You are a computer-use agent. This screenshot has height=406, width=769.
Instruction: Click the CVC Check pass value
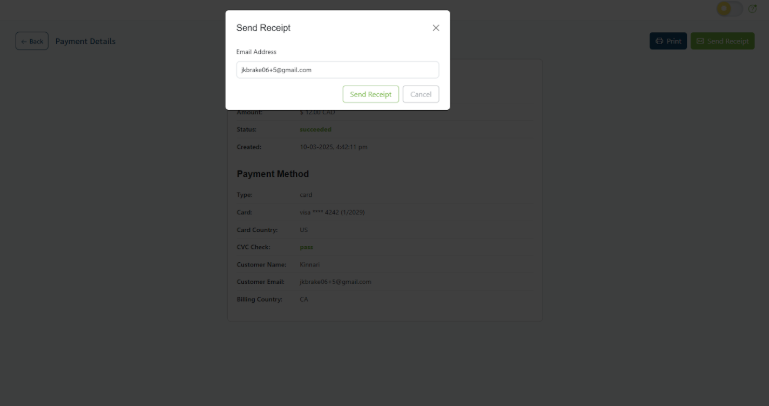(306, 247)
